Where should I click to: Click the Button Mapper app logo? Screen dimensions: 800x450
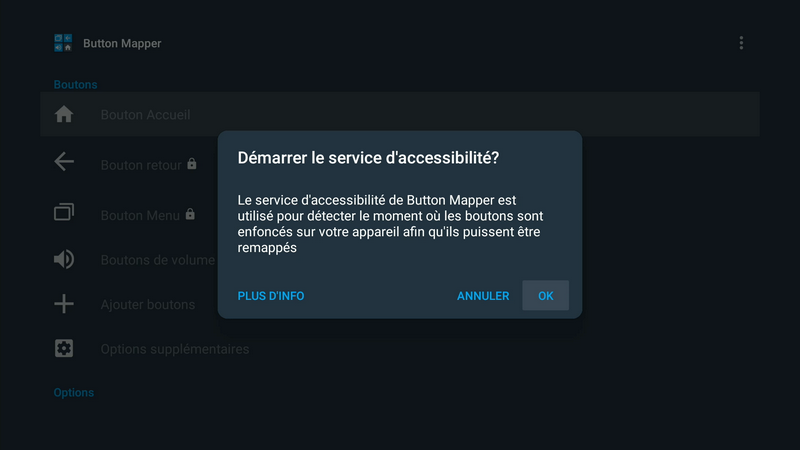pos(64,43)
